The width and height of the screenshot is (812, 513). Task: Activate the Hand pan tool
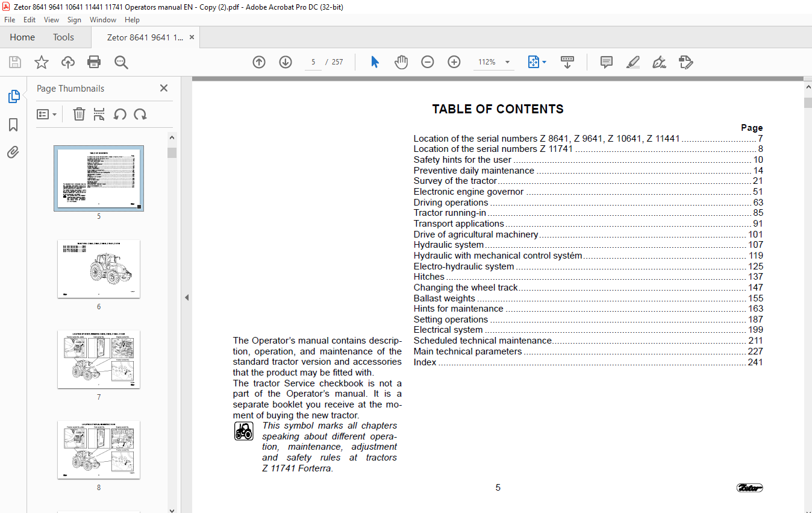tap(401, 62)
